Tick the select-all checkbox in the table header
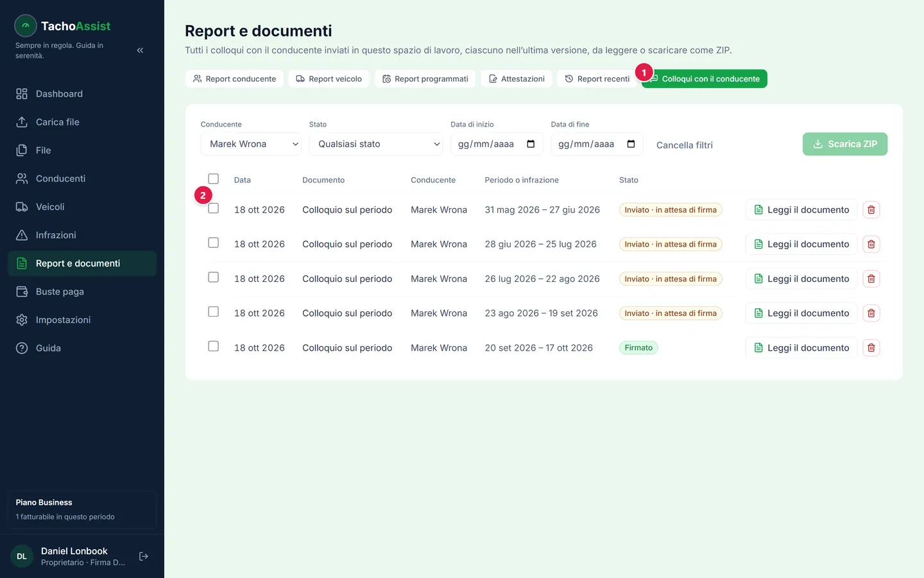Viewport: 924px width, 578px height. pos(214,179)
